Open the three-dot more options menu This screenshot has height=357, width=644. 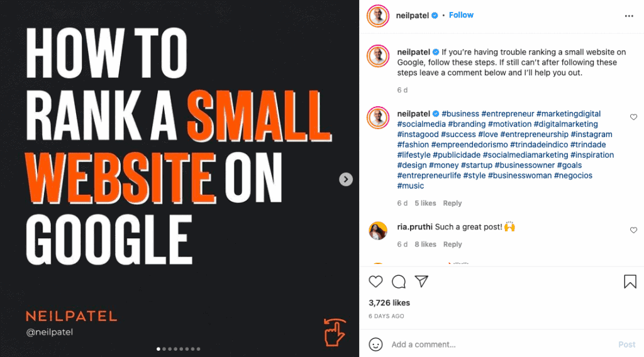629,16
